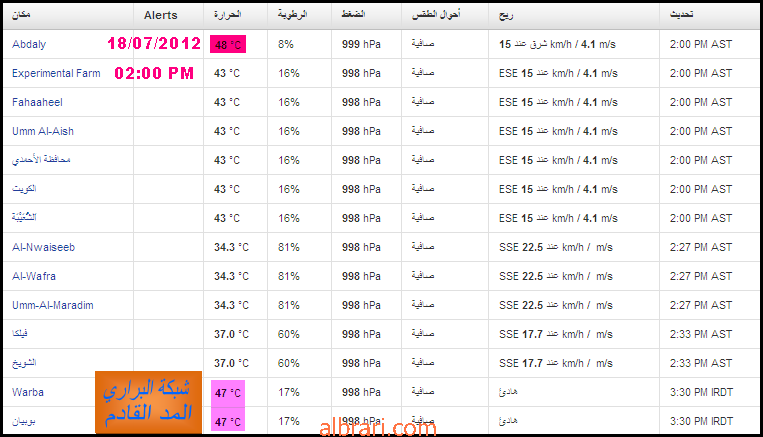Image resolution: width=763 pixels, height=437 pixels.
Task: Open the Fahaaheel location link
Action: (37, 102)
